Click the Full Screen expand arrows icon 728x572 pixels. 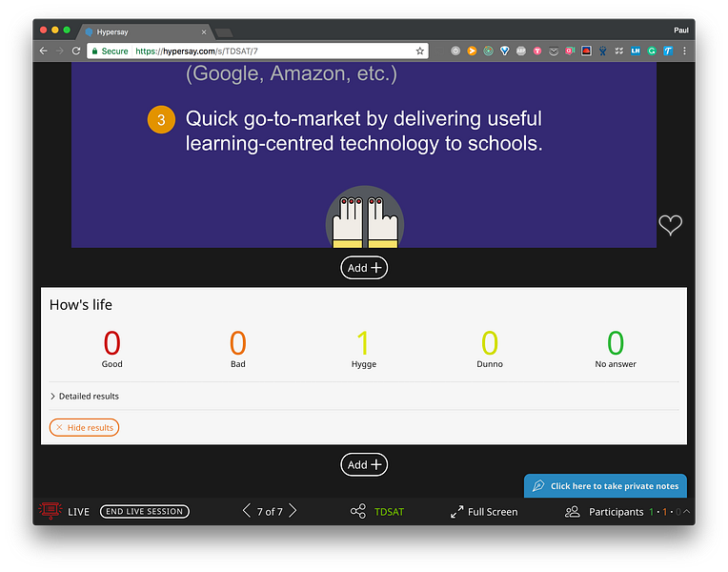pos(456,512)
